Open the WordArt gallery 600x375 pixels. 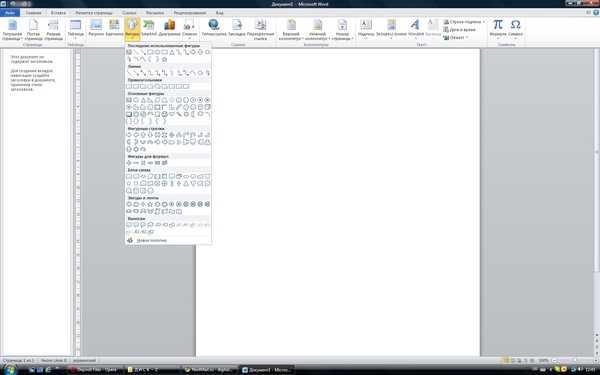click(416, 29)
